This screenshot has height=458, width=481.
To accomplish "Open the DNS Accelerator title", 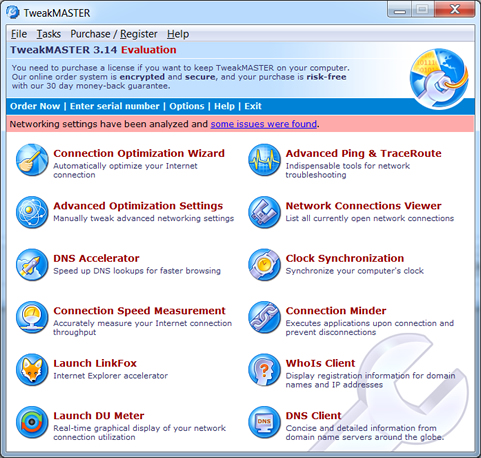I will pos(96,258).
